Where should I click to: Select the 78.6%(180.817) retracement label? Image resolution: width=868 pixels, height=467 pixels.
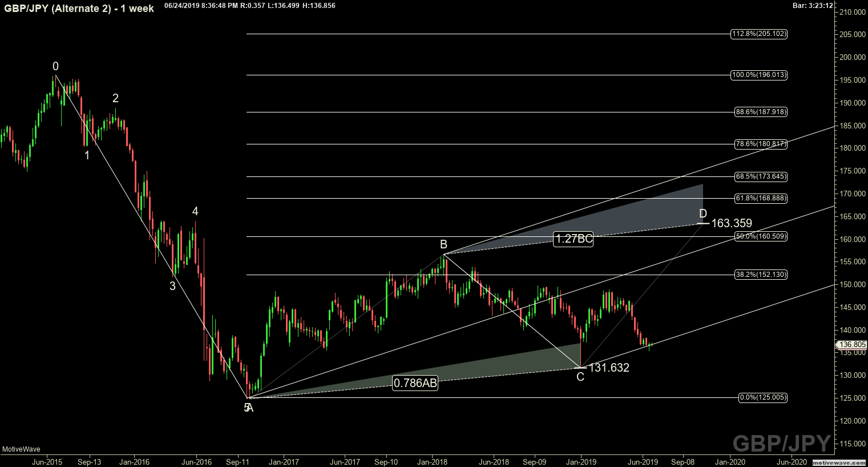(x=761, y=144)
